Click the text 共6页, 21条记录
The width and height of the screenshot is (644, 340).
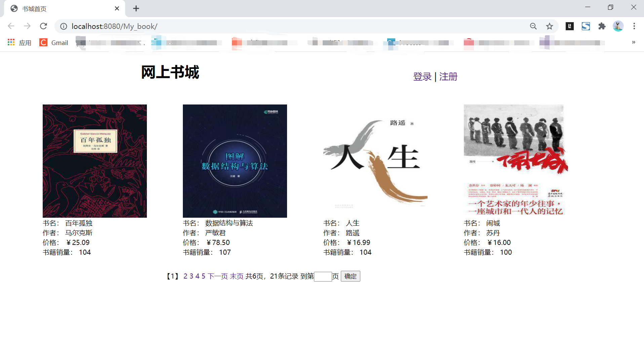click(272, 276)
